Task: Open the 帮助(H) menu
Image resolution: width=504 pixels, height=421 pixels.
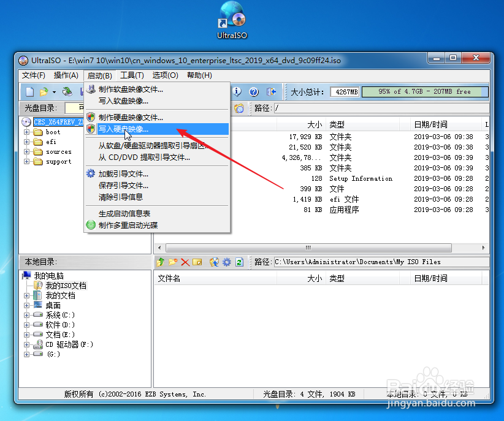Action: point(199,75)
